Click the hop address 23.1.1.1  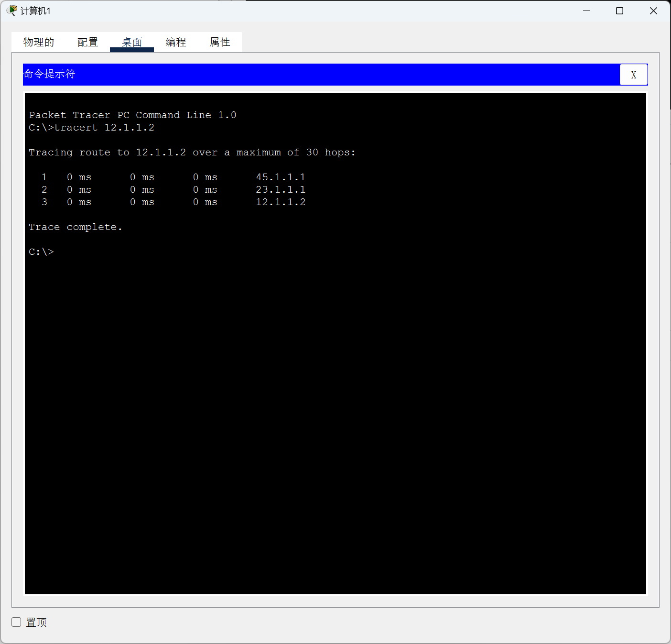point(281,189)
